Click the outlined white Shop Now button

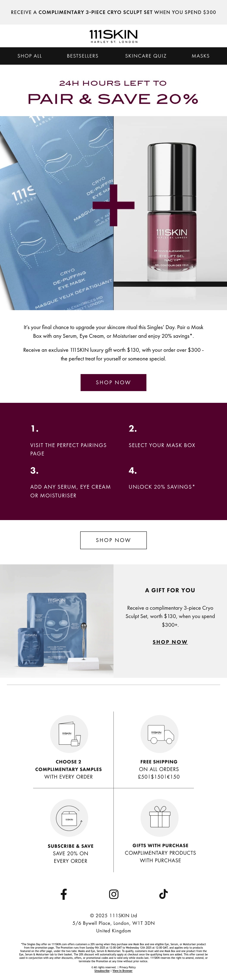(113, 540)
